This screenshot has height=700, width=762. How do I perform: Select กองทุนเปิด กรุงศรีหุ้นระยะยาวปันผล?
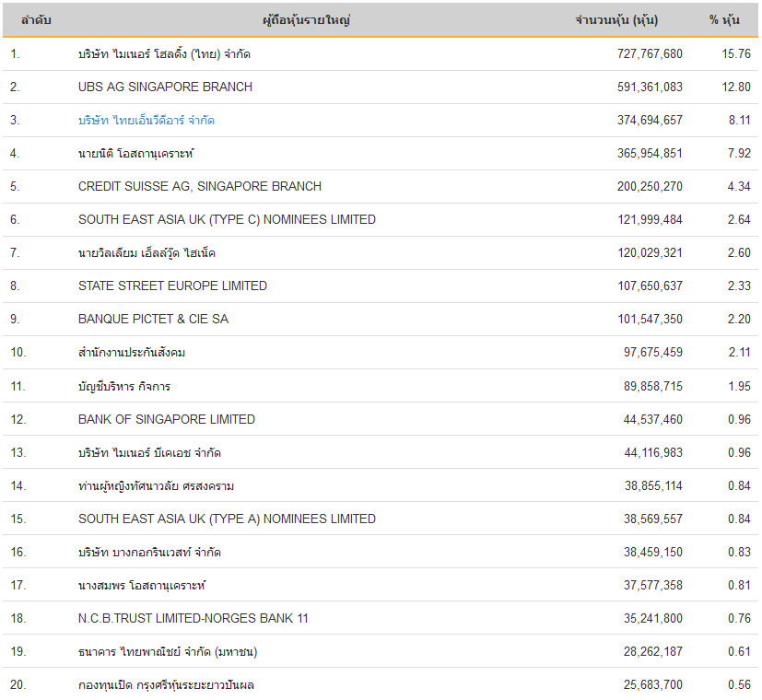[166, 685]
